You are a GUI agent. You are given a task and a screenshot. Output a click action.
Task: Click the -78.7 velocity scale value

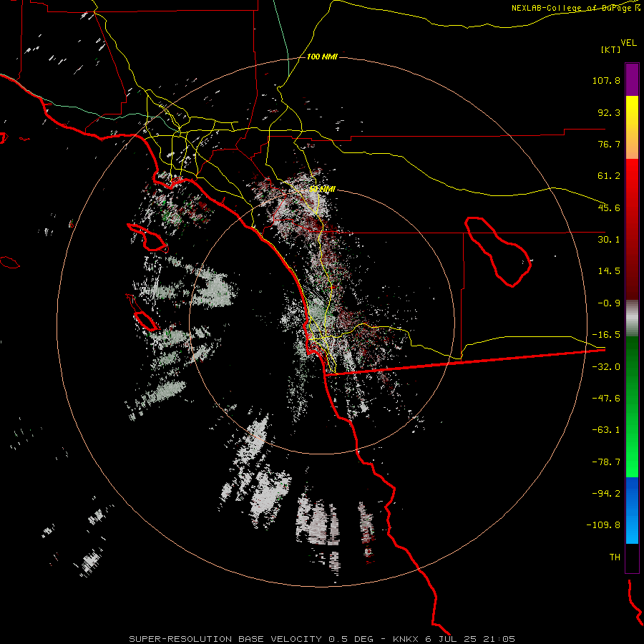click(x=606, y=462)
